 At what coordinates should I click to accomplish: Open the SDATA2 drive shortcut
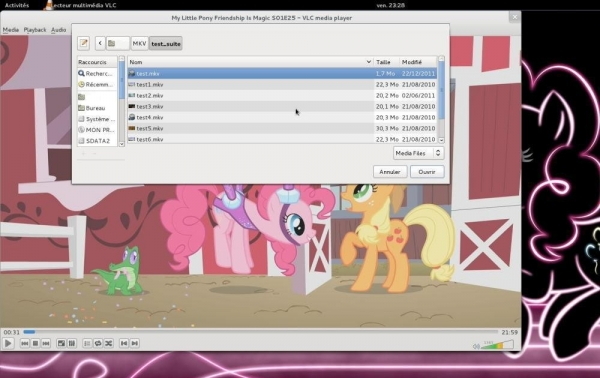(97, 140)
